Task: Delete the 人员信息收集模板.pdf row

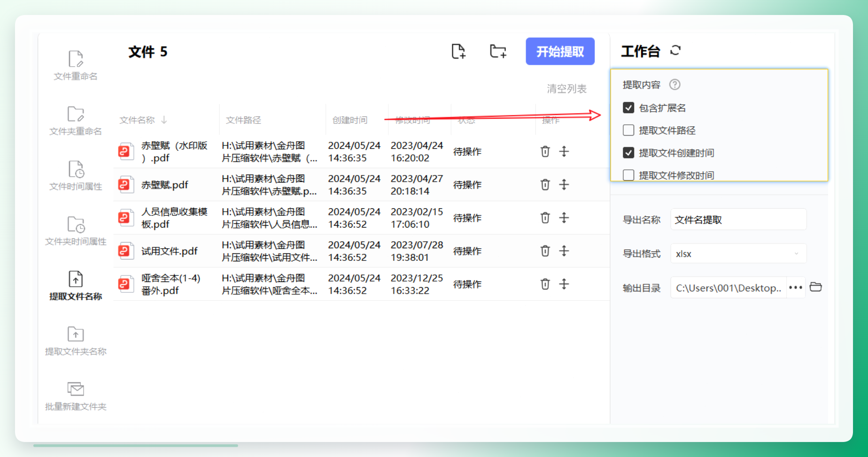Action: (x=545, y=218)
